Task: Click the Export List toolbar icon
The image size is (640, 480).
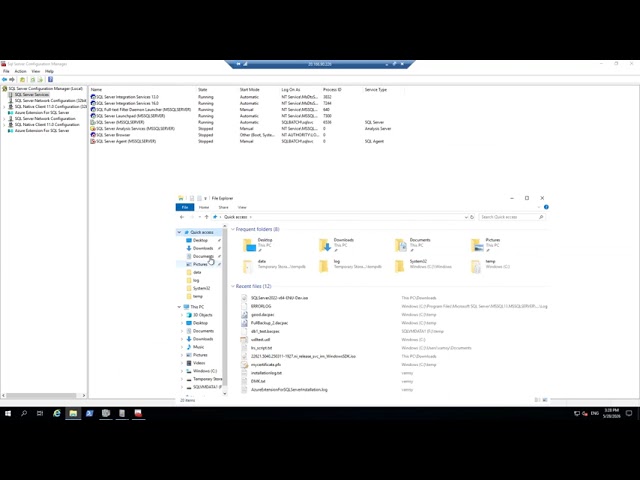Action: tap(40, 80)
